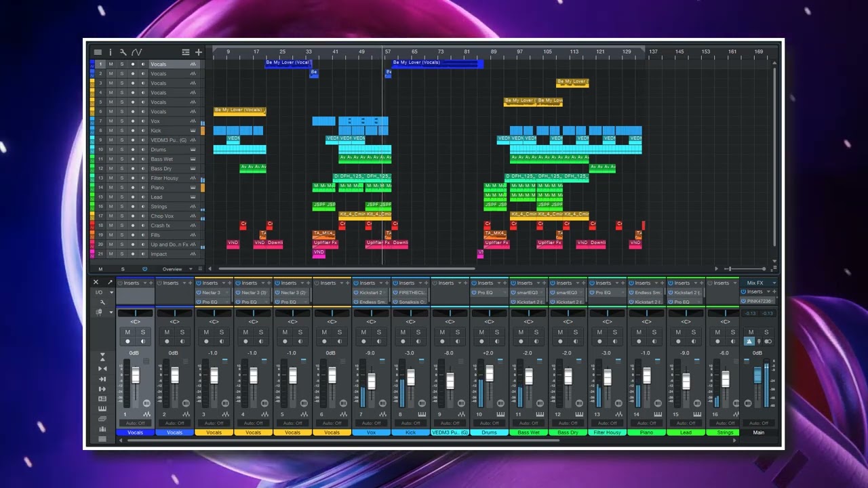
Task: Click the levels icon near mixer sidebar bottom
Action: (102, 428)
